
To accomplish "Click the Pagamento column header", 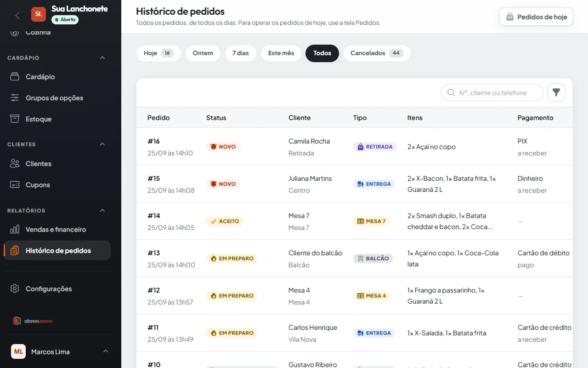I will [x=535, y=118].
